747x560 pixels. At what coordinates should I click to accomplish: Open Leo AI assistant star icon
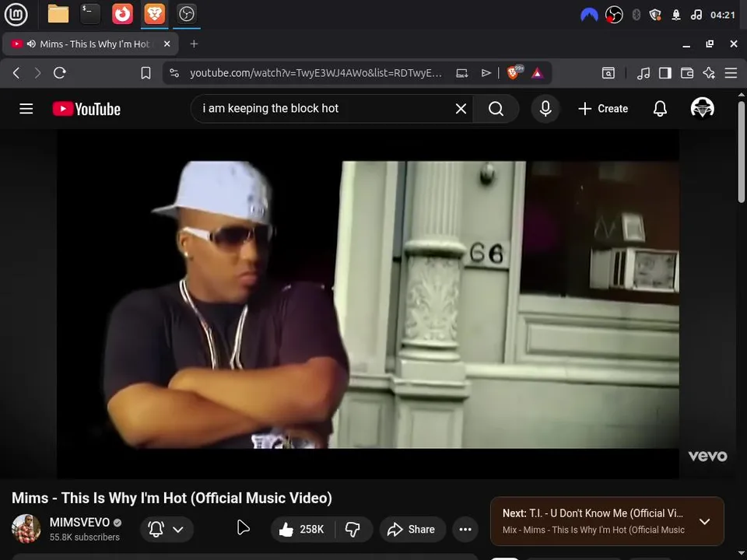coord(709,73)
